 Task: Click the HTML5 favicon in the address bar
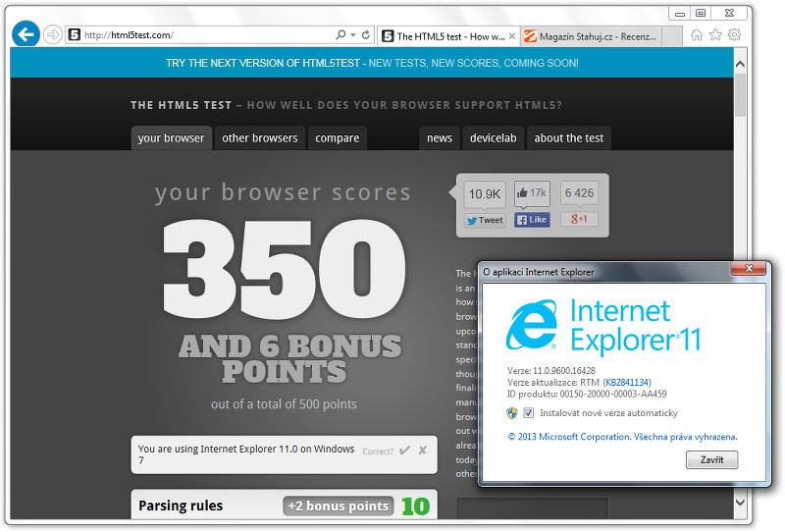75,34
